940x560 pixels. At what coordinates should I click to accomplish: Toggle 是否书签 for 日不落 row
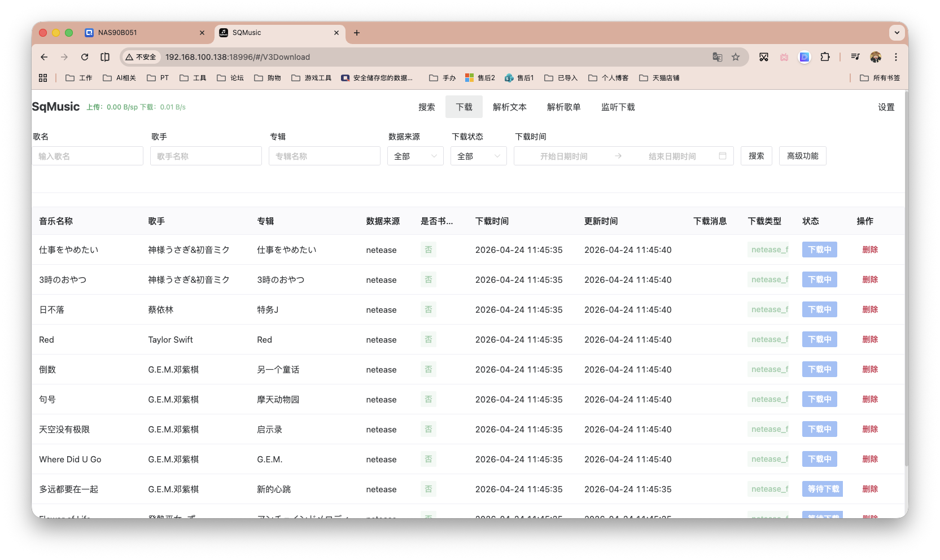click(428, 309)
